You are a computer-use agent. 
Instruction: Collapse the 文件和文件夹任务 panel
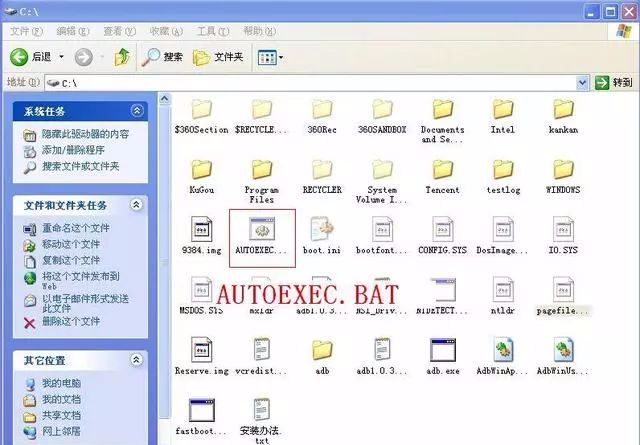(136, 204)
